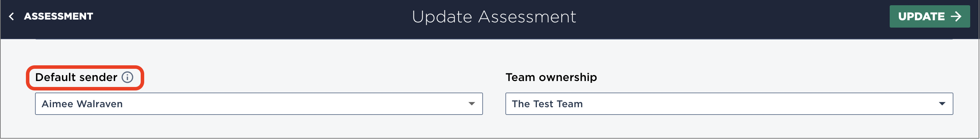Open the Default sender dropdown
Viewport: 980px width, 139px height.
(x=259, y=104)
